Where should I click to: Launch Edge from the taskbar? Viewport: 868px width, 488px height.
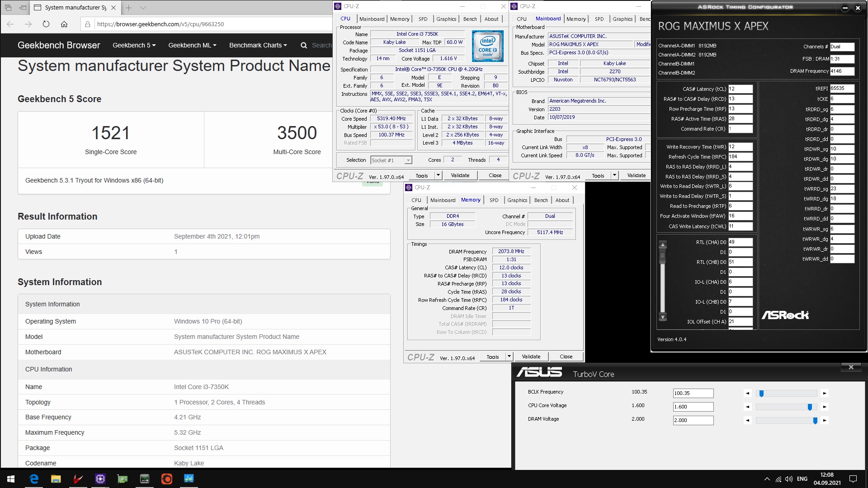(34, 479)
